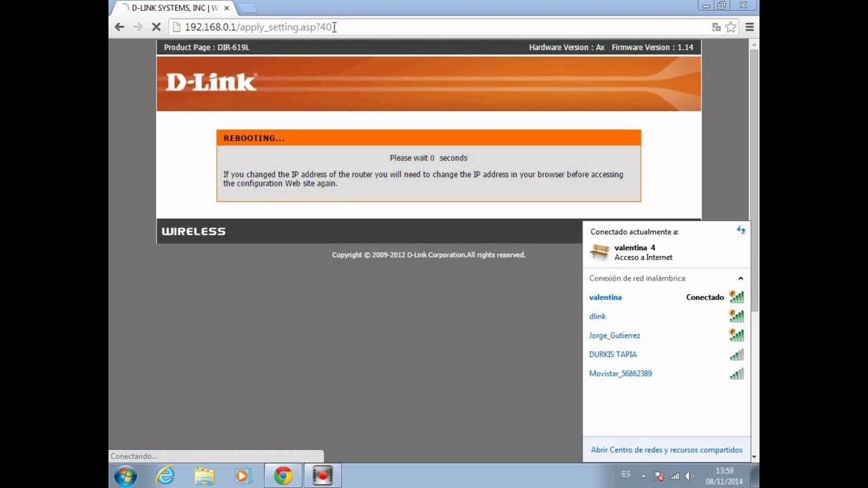Click signal icon next to DURKIS TAPIA
Image resolution: width=868 pixels, height=488 pixels.
coord(736,354)
